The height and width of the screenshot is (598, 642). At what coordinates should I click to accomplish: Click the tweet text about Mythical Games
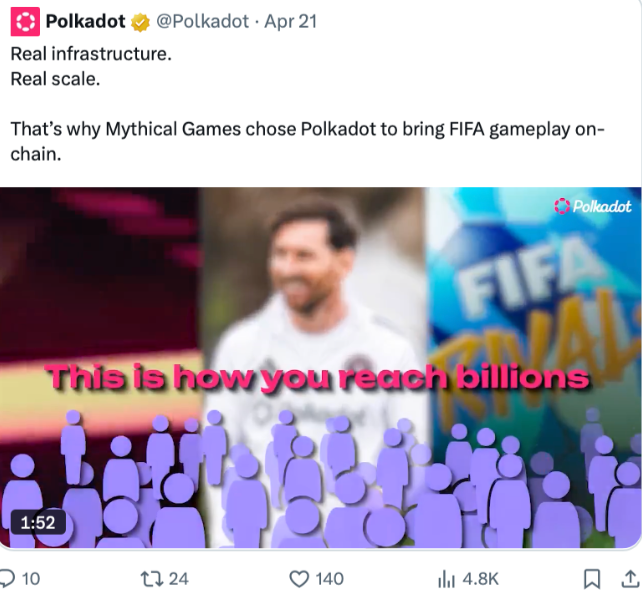pyautogui.click(x=307, y=141)
